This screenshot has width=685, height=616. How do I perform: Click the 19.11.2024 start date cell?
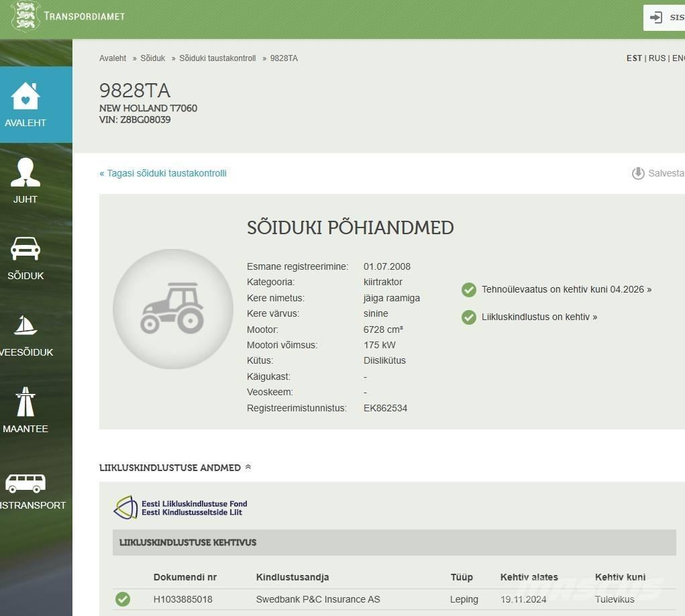pyautogui.click(x=523, y=599)
